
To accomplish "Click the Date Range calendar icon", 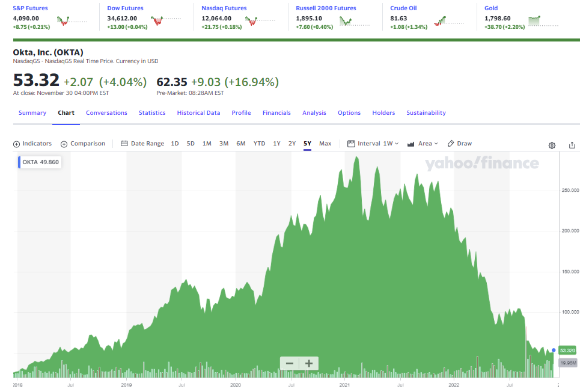I will pos(124,143).
